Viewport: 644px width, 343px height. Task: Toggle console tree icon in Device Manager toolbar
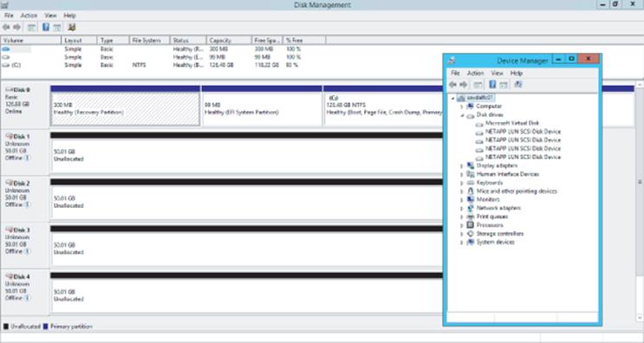coord(478,85)
